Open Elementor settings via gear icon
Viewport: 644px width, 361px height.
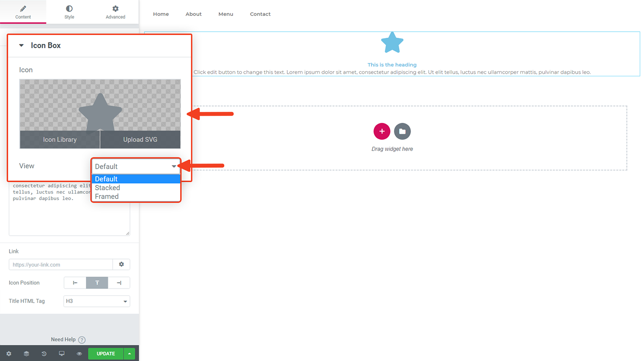click(9, 354)
